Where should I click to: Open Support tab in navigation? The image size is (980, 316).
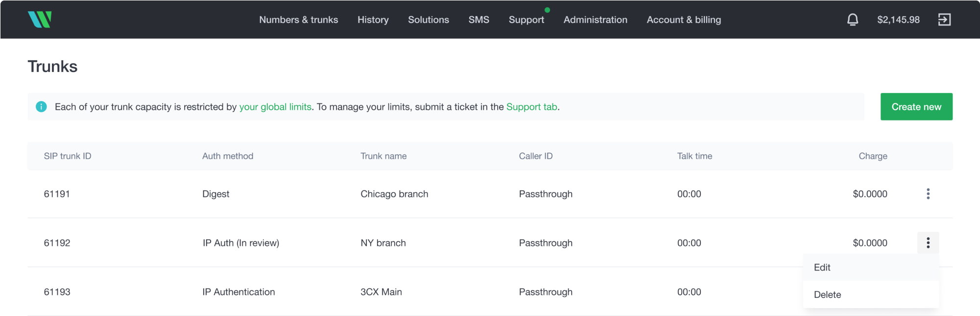[x=526, y=20]
